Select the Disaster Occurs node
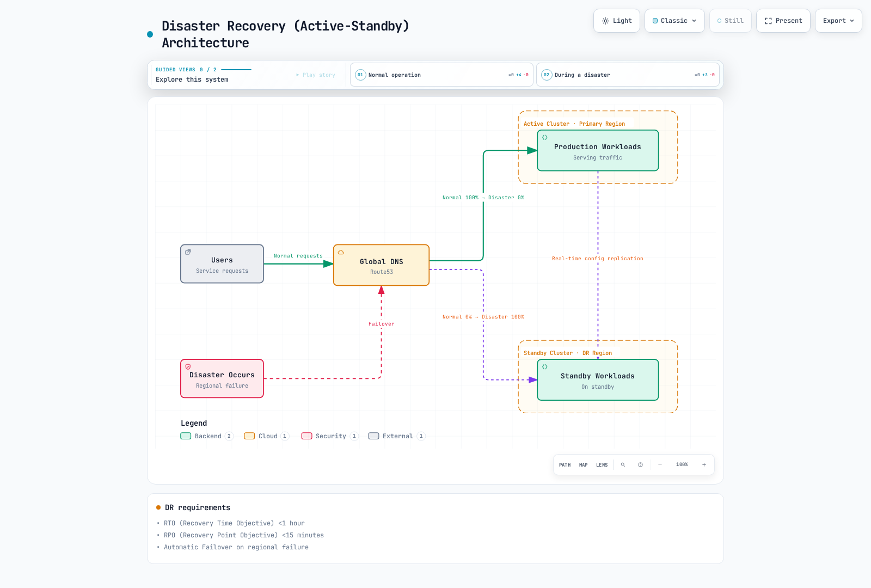 click(x=222, y=378)
